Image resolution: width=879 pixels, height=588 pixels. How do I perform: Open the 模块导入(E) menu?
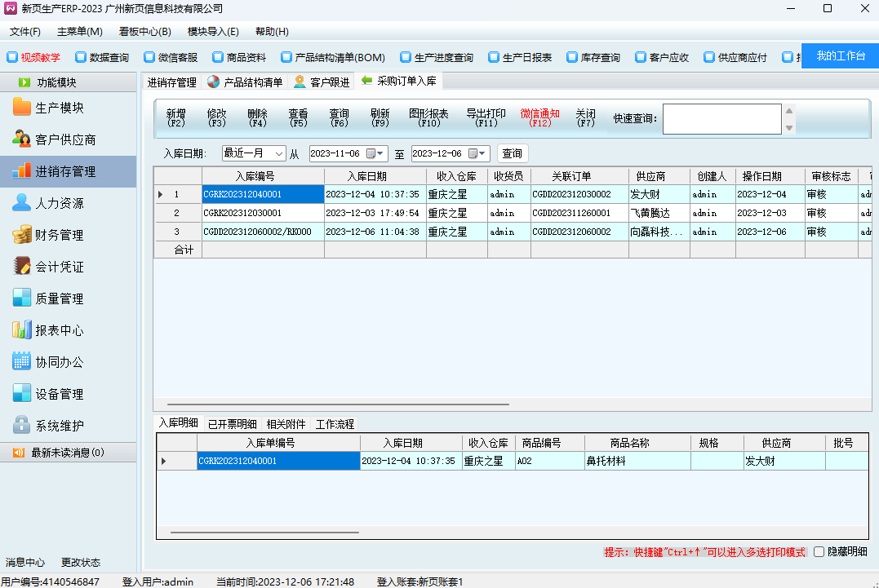pyautogui.click(x=213, y=31)
